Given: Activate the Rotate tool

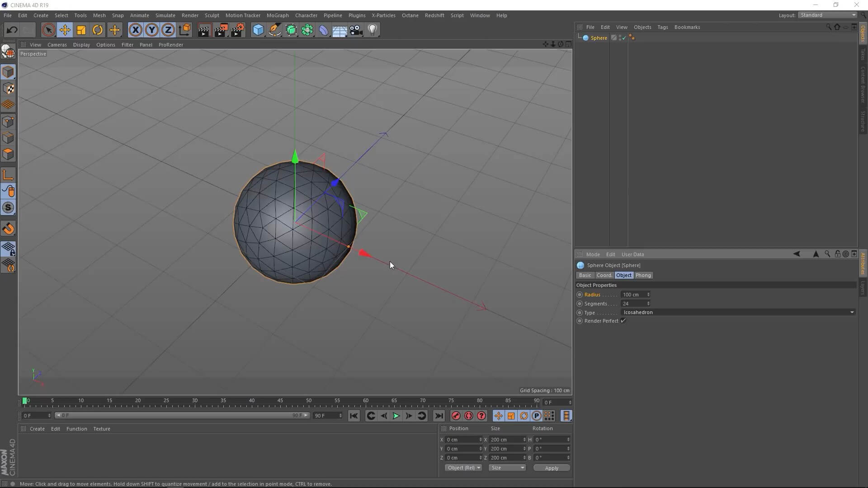Looking at the screenshot, I should pos(97,30).
